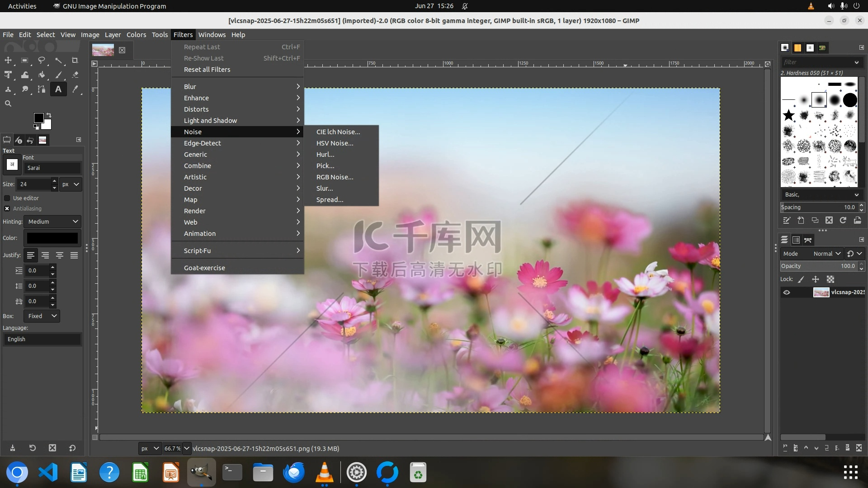Screen dimensions: 868x488
Task: Choose RGB Noise from Noise submenu
Action: [x=335, y=177]
